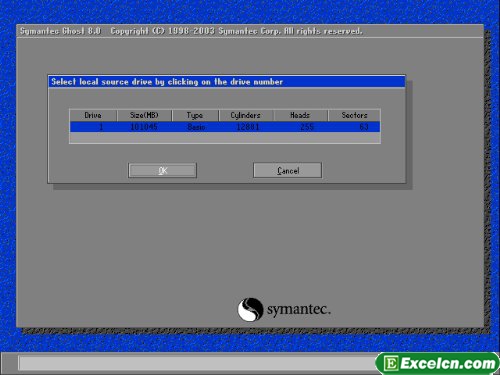
Task: Click the Heads column header
Action: tap(300, 115)
